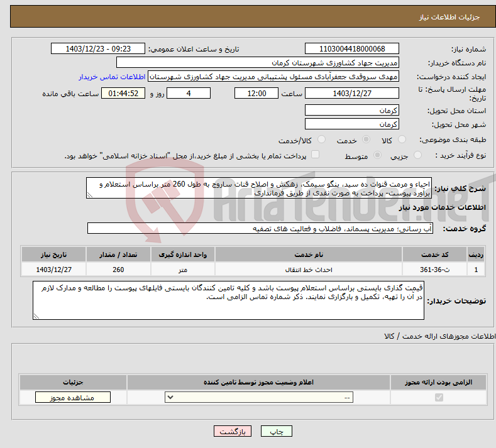Click the announcement date field 1403/12/23 - 09:23
Screen dimensions: 496x448
point(97,48)
